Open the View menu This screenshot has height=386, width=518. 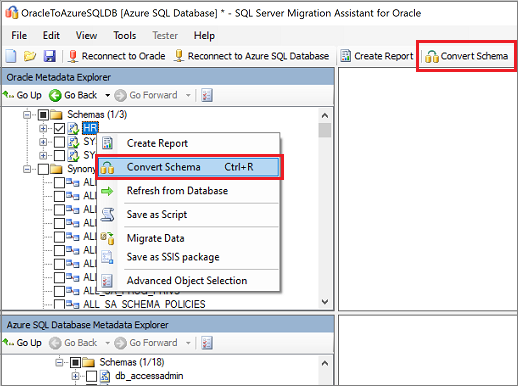point(86,35)
